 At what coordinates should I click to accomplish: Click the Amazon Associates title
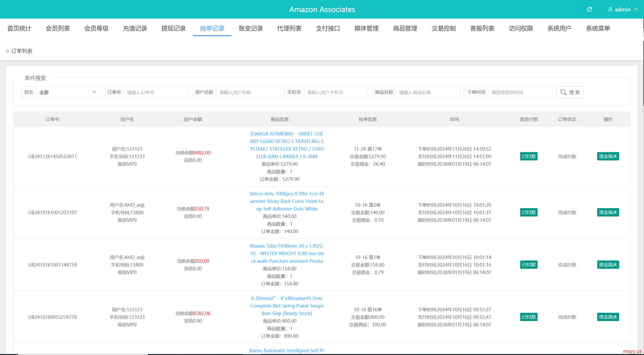tap(322, 9)
